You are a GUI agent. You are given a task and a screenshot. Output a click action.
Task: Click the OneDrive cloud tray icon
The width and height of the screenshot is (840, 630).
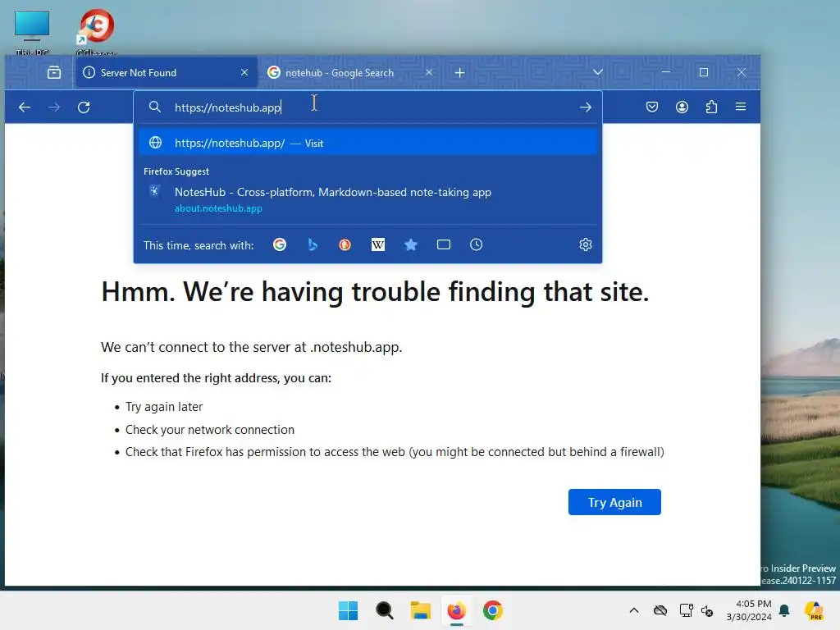coord(660,610)
